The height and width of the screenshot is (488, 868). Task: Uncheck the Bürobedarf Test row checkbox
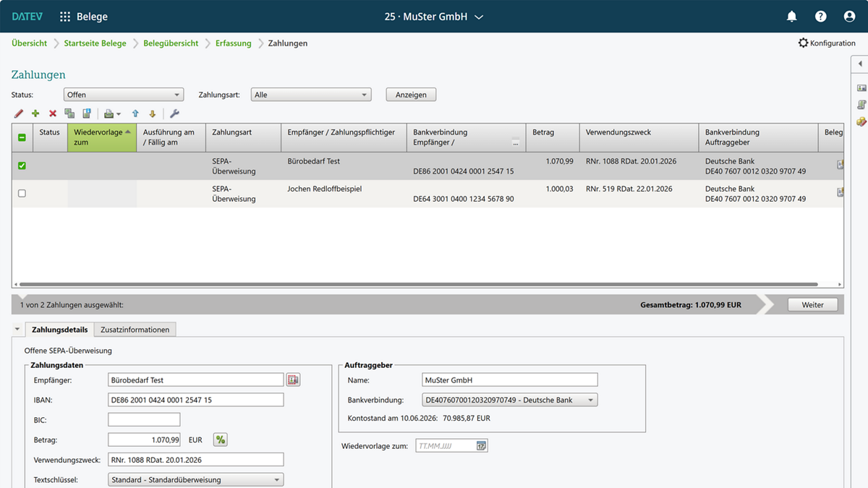pos(22,166)
